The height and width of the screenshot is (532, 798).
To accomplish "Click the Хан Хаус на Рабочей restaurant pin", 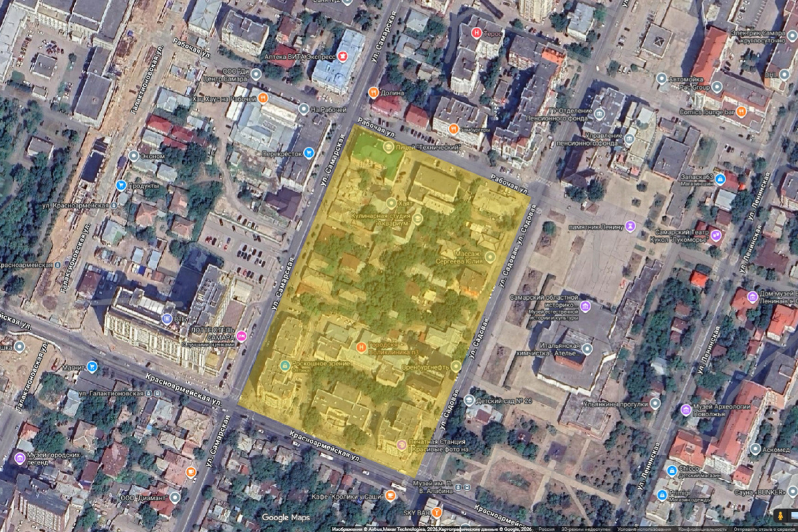I will [263, 98].
